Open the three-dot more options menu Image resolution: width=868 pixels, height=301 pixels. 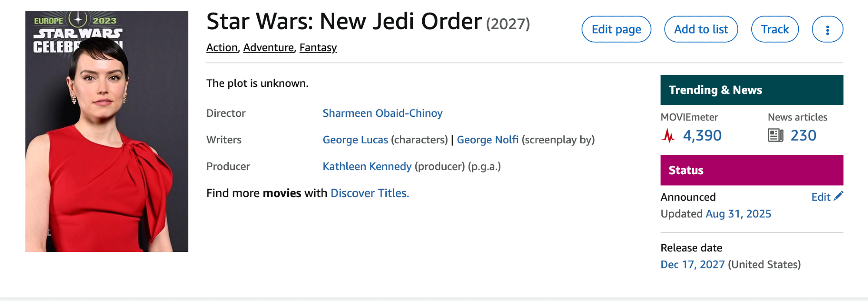click(827, 30)
